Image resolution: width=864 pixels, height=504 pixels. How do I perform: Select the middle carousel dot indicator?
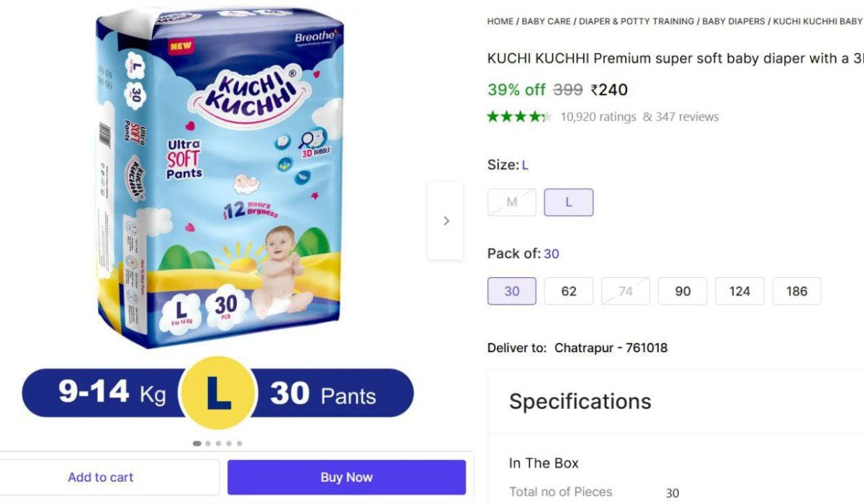click(x=219, y=444)
